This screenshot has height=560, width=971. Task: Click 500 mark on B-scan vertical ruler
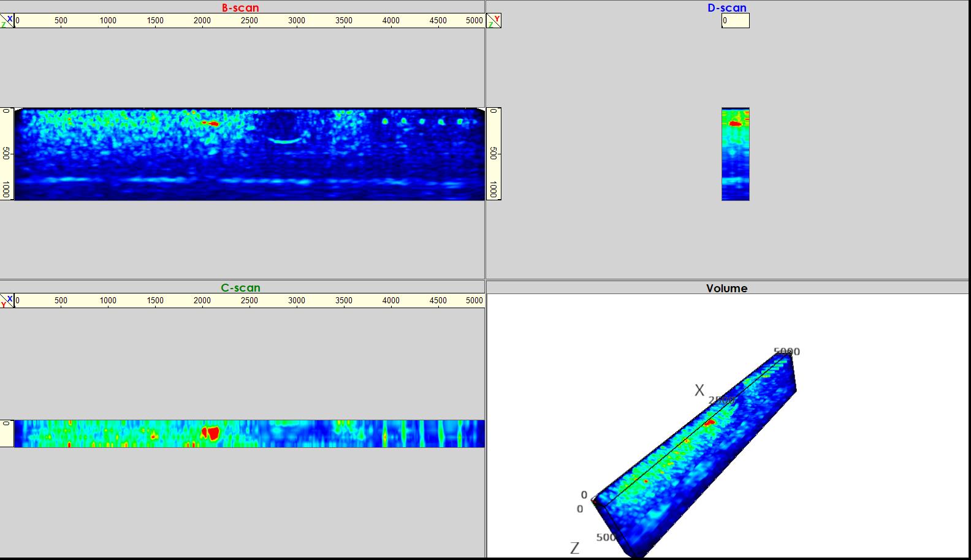[x=7, y=153]
